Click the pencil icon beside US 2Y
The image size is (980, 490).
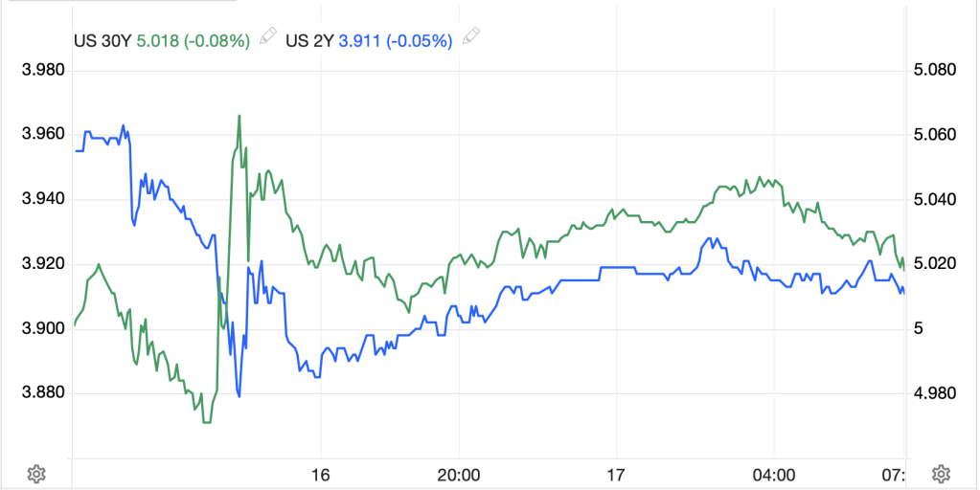(x=470, y=36)
